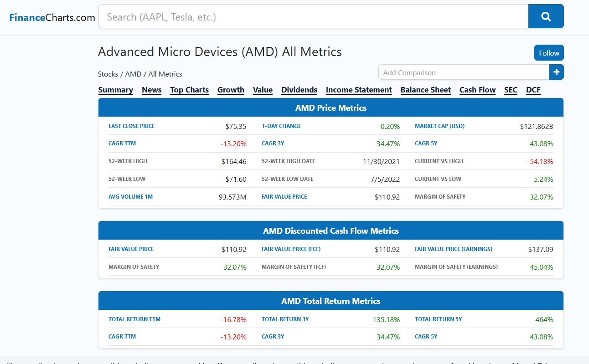Open the DCF tab

[x=533, y=90]
